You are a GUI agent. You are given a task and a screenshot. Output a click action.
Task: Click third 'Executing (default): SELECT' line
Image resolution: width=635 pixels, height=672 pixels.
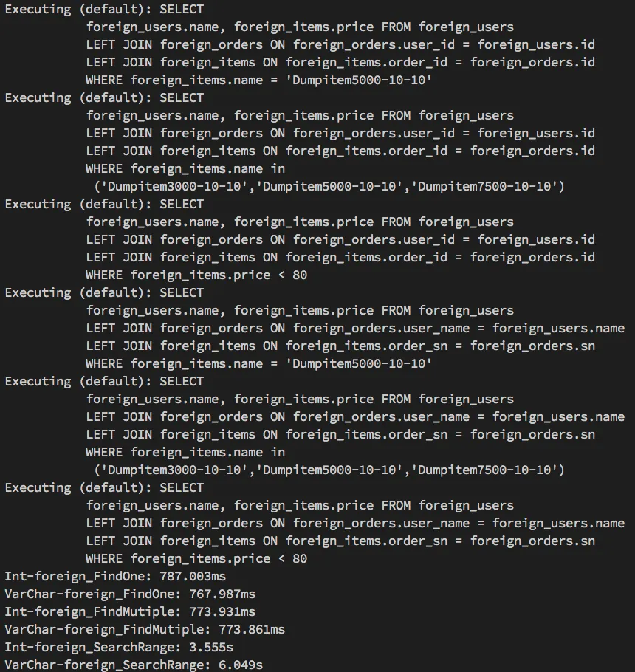click(x=104, y=205)
